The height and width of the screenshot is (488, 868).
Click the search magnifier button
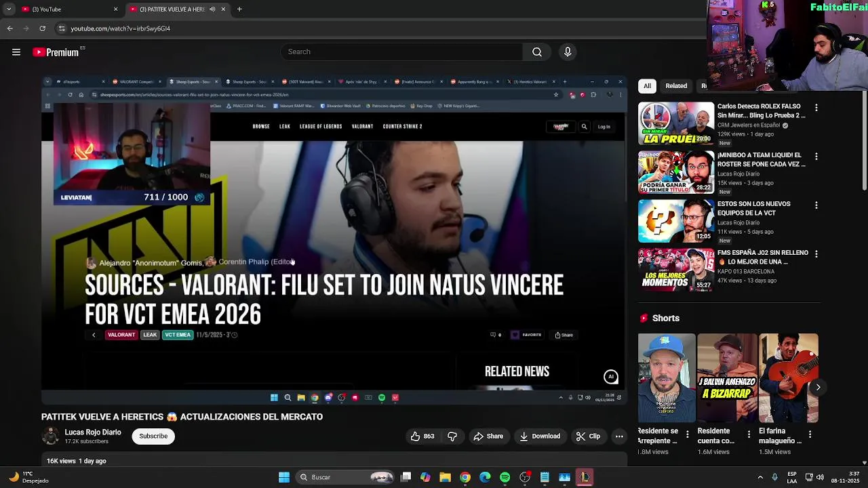(x=537, y=52)
